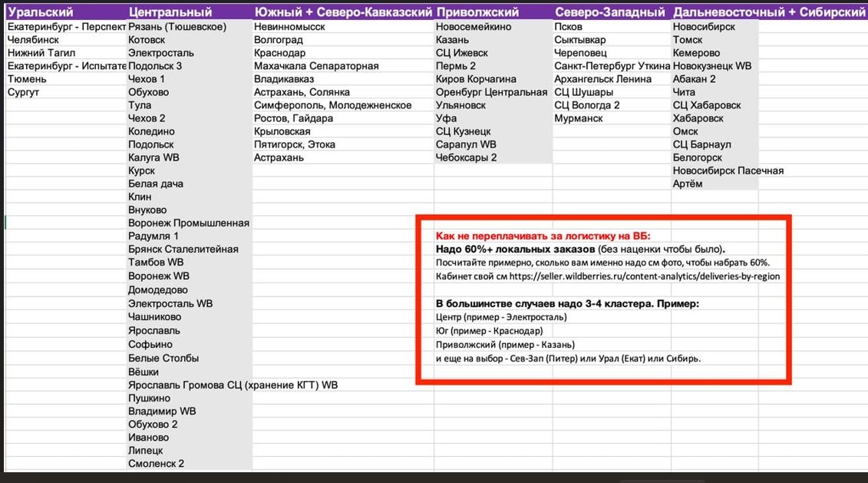Select the Коледино cell
This screenshot has width=868, height=483.
pos(190,131)
